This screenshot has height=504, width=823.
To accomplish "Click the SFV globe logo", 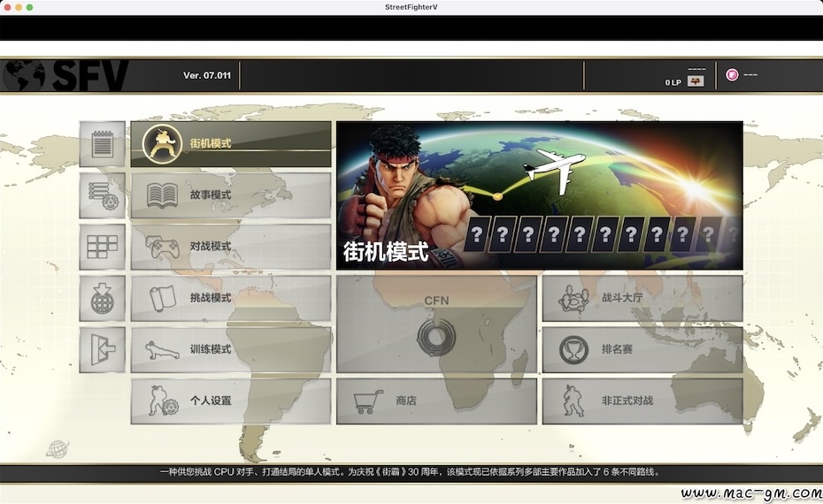I will 64,75.
